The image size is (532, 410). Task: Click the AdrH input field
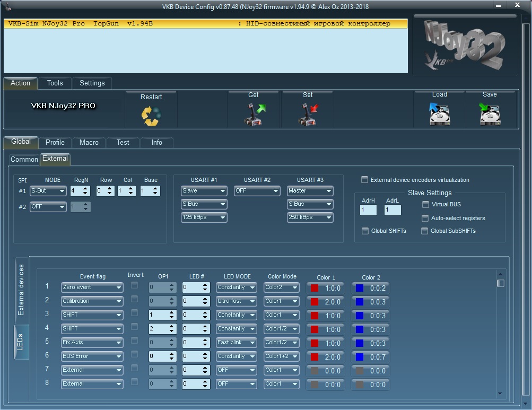point(368,210)
